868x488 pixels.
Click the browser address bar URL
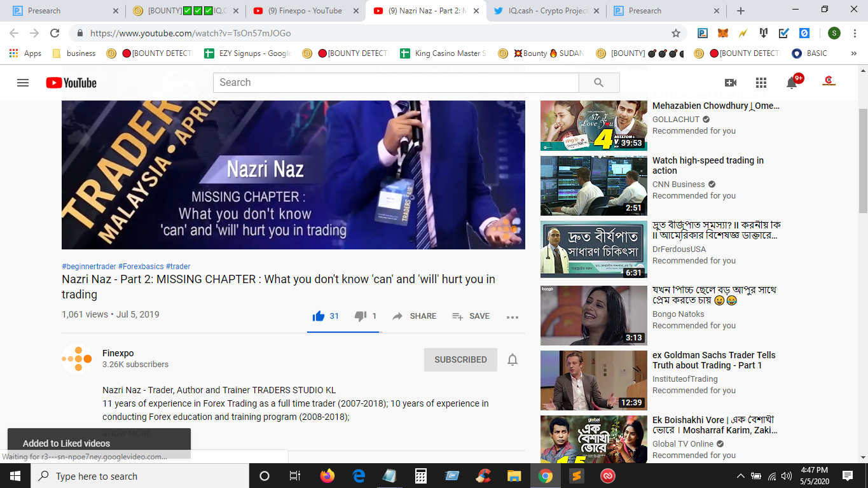tap(191, 33)
